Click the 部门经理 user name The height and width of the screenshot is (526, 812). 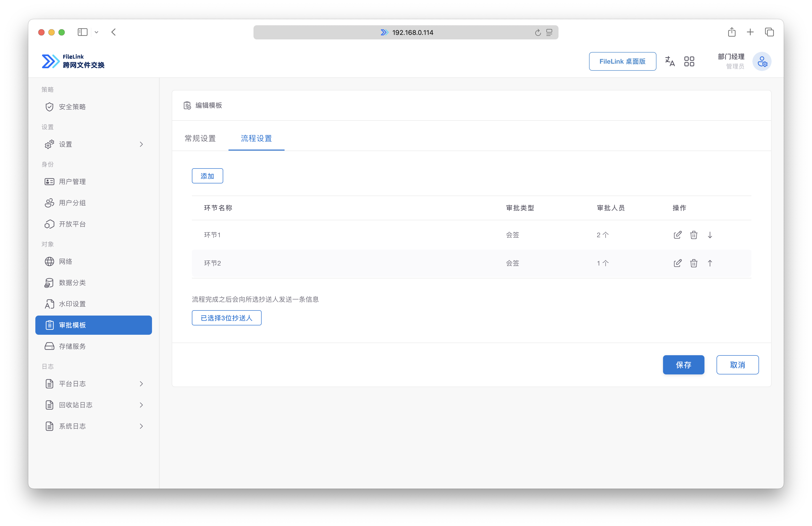731,57
